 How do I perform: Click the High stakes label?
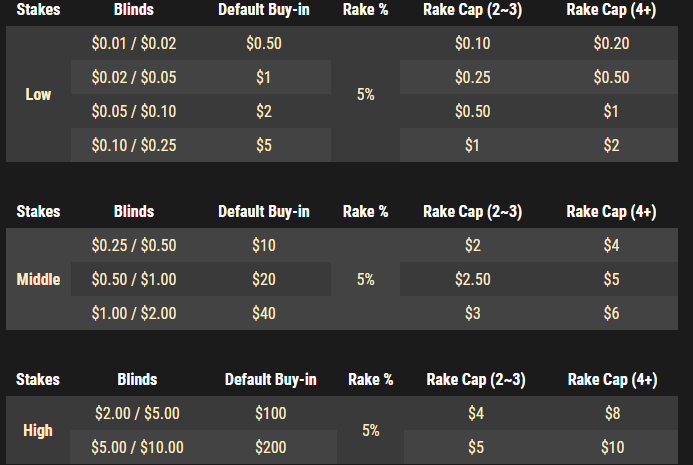click(38, 431)
